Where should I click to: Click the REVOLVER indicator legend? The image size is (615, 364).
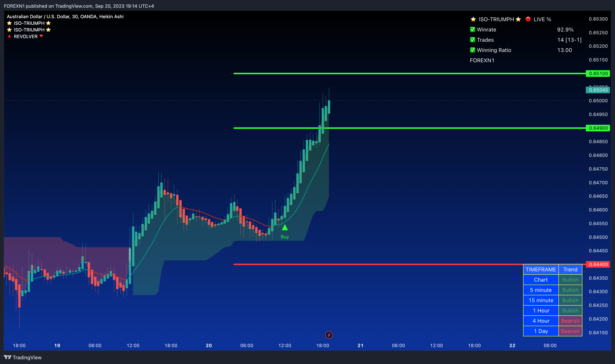click(x=25, y=36)
